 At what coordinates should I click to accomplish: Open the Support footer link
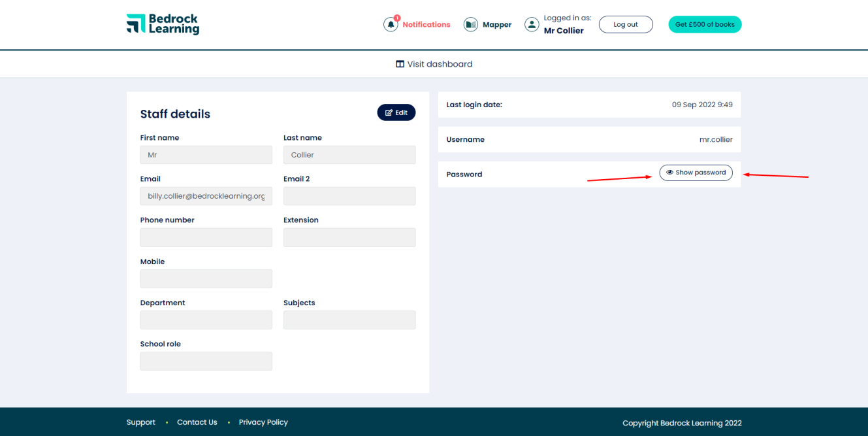coord(141,422)
